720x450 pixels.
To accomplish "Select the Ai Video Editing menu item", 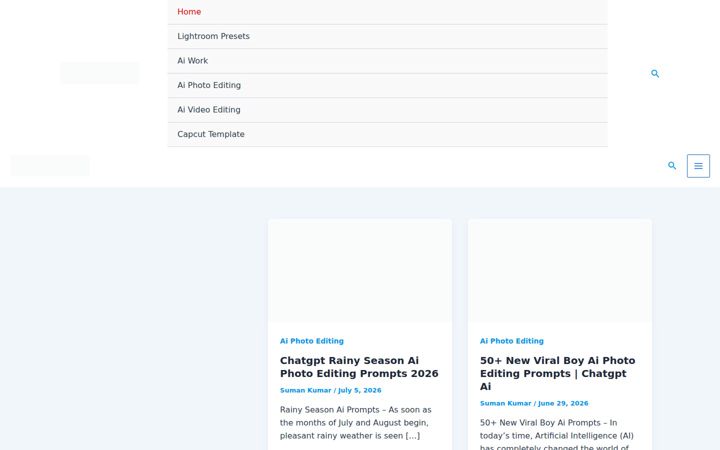I will [x=388, y=110].
